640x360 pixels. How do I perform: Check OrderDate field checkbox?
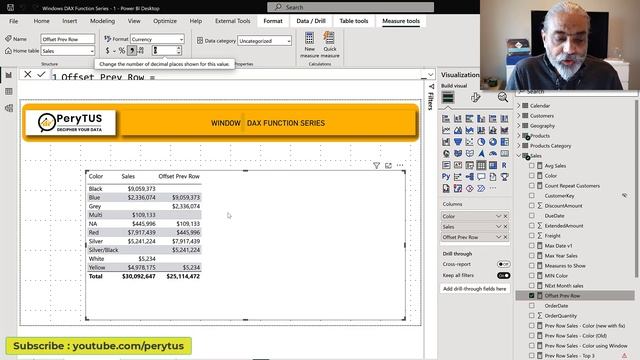[531, 305]
